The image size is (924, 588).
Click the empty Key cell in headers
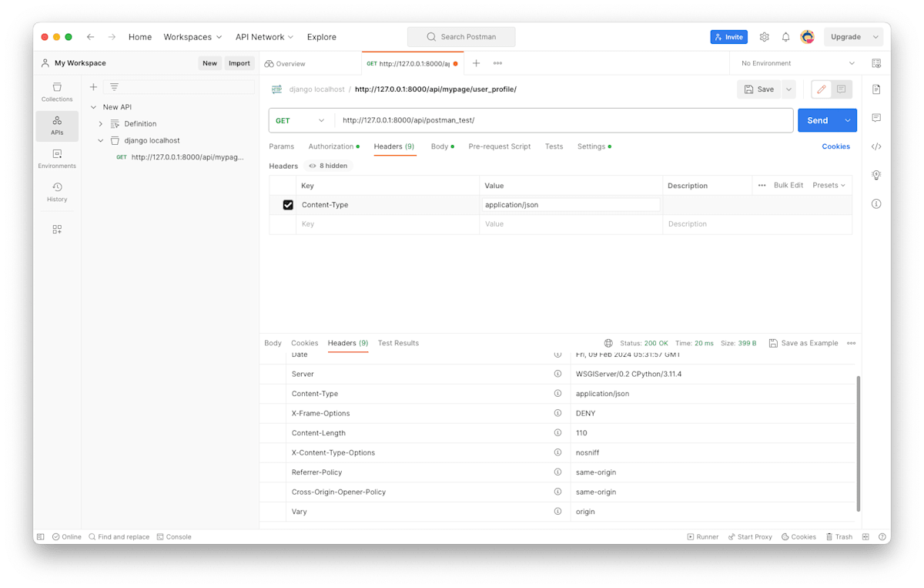tap(387, 224)
